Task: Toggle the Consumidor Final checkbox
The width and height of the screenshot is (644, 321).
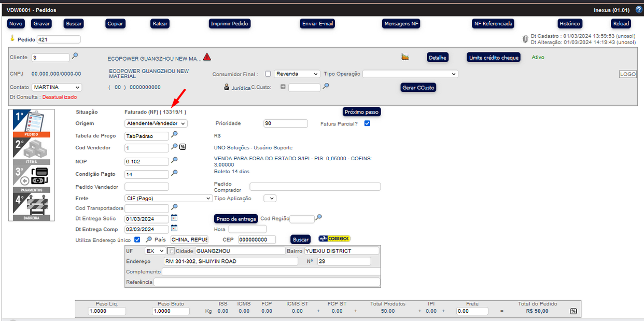Action: coord(268,74)
